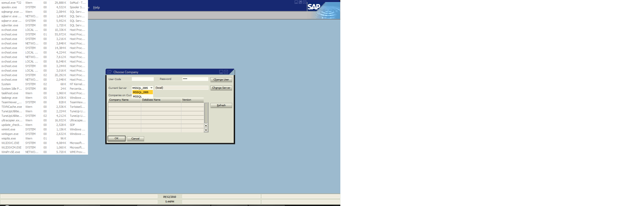Click the Version column header
This screenshot has width=644, height=206.
[x=193, y=100]
